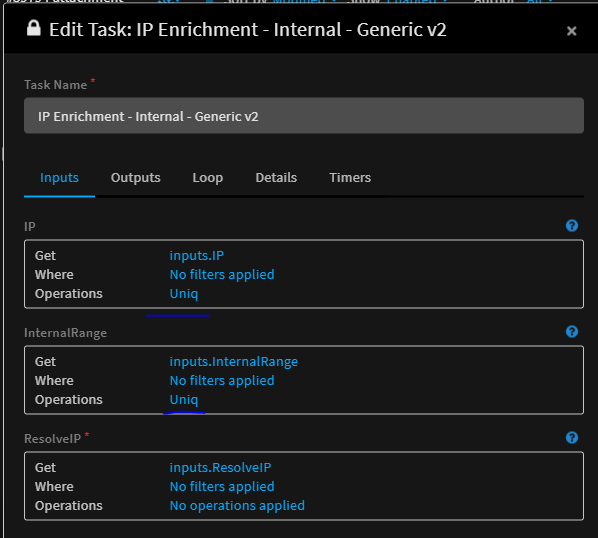Click the Get label in InternalRange box

[x=45, y=361]
